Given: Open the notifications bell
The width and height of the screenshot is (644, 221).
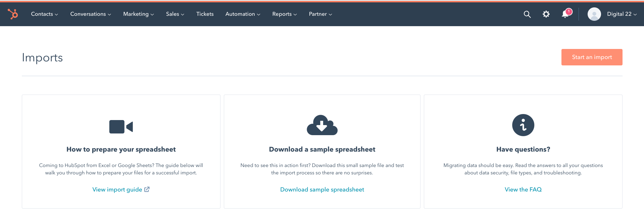Looking at the screenshot, I should [565, 14].
